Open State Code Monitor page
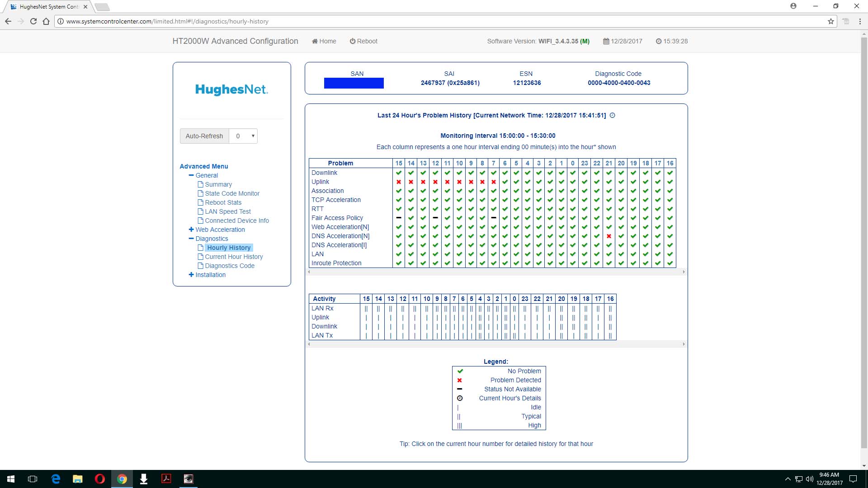Image resolution: width=868 pixels, height=488 pixels. coord(232,193)
